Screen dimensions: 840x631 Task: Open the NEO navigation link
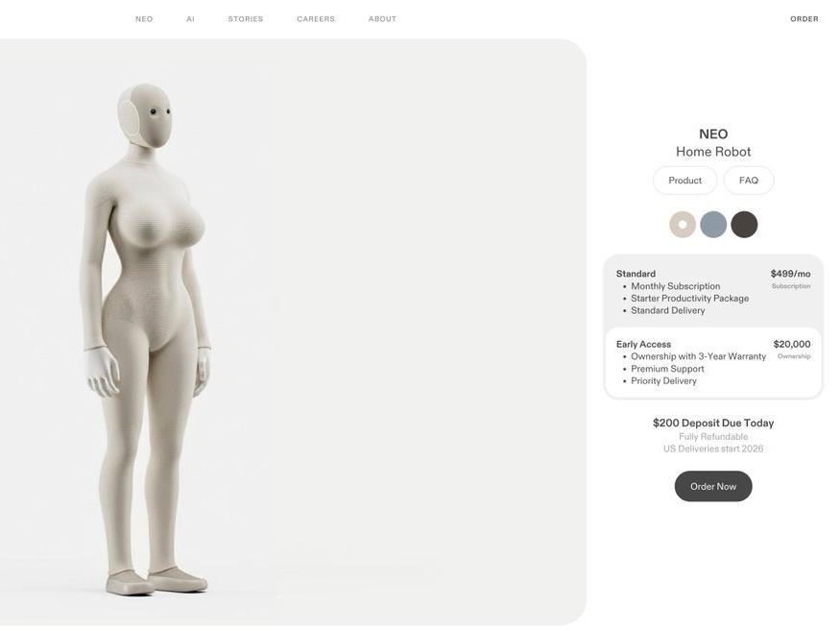(144, 19)
